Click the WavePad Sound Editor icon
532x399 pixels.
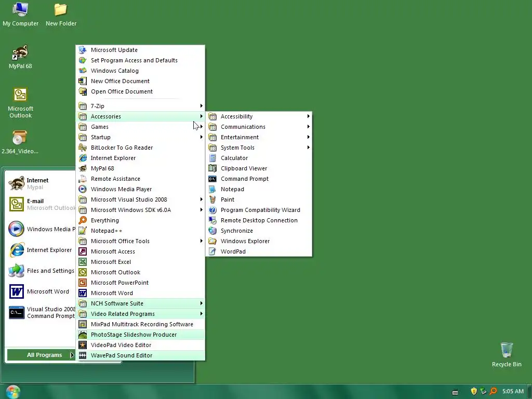[x=83, y=355]
